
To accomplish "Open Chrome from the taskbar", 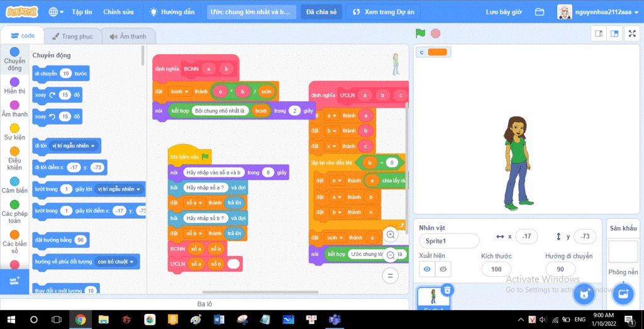I will pyautogui.click(x=80, y=319).
